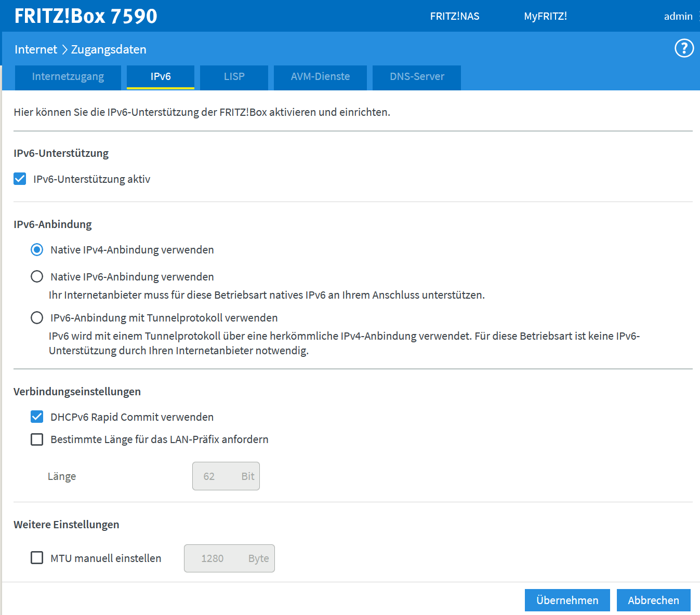Click the IPv6-Unterstützung section heading
The height and width of the screenshot is (615, 700).
tap(61, 153)
